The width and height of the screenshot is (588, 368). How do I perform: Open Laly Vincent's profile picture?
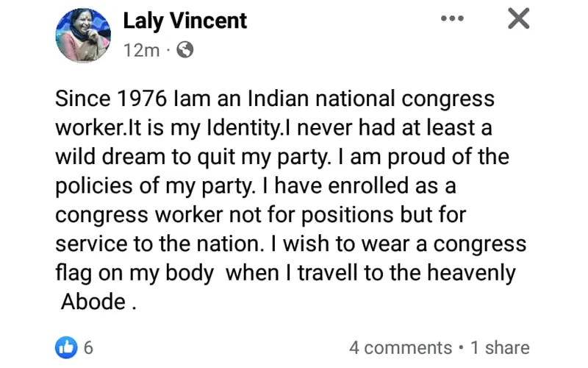point(83,35)
